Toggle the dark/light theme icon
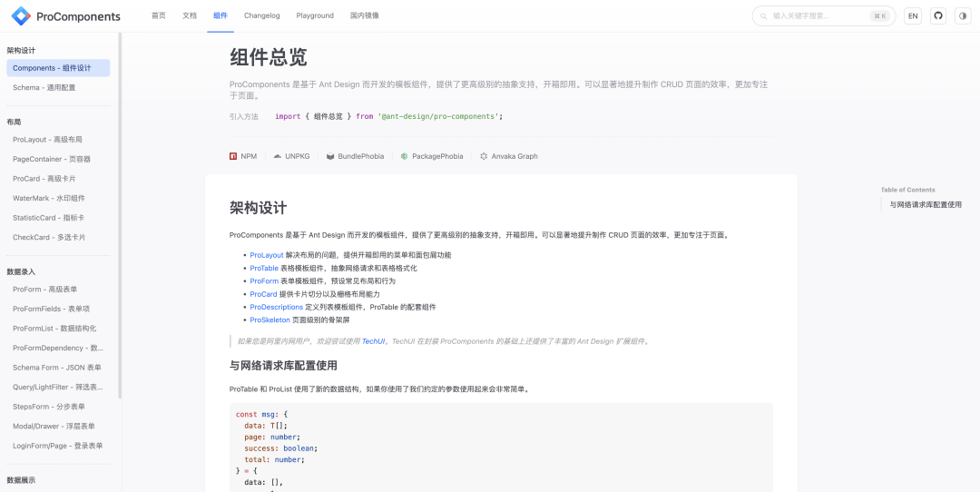 (963, 15)
